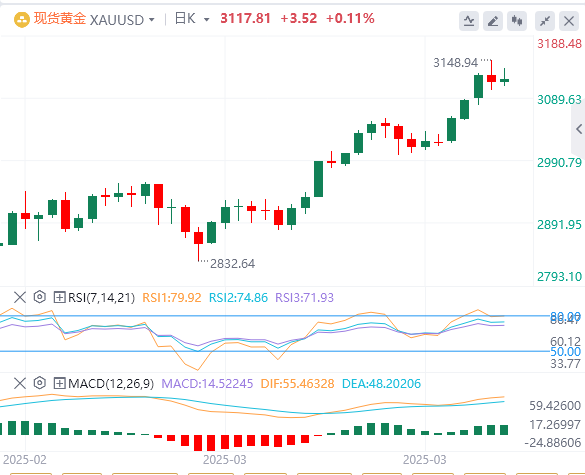Expand MACD panel with plus box
The height and width of the screenshot is (475, 585).
60,383
